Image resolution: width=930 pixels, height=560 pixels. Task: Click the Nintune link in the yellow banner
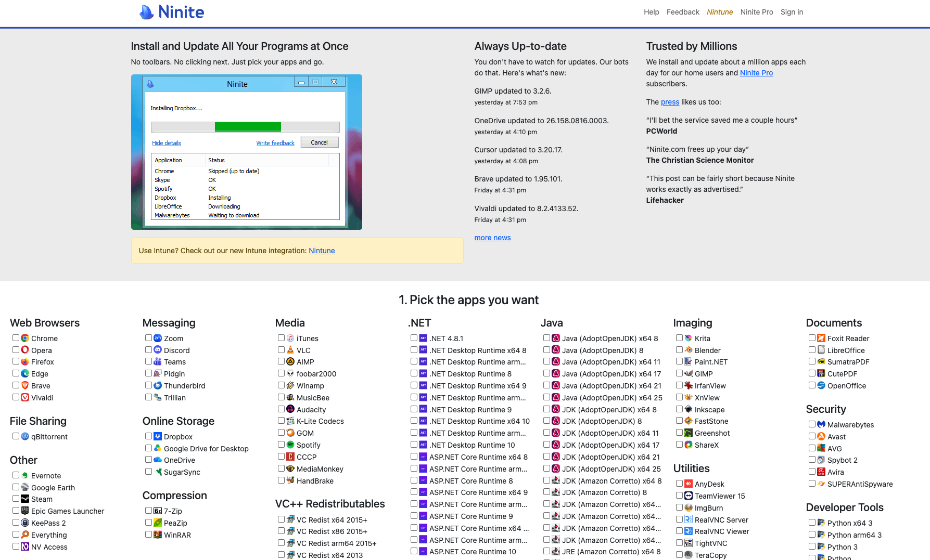pyautogui.click(x=322, y=251)
